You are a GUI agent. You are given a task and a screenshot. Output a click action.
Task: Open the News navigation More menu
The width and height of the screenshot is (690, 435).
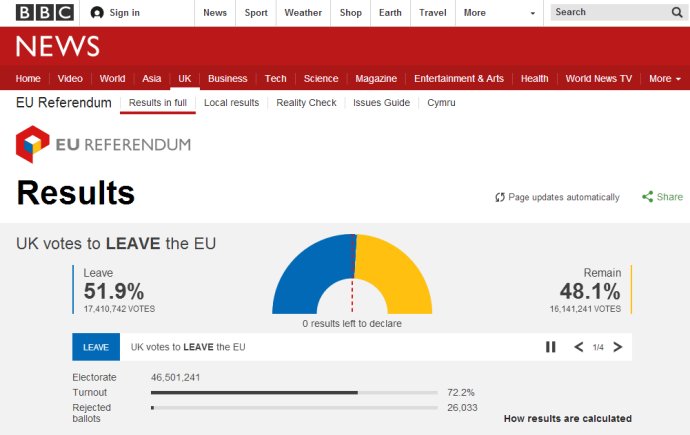664,79
